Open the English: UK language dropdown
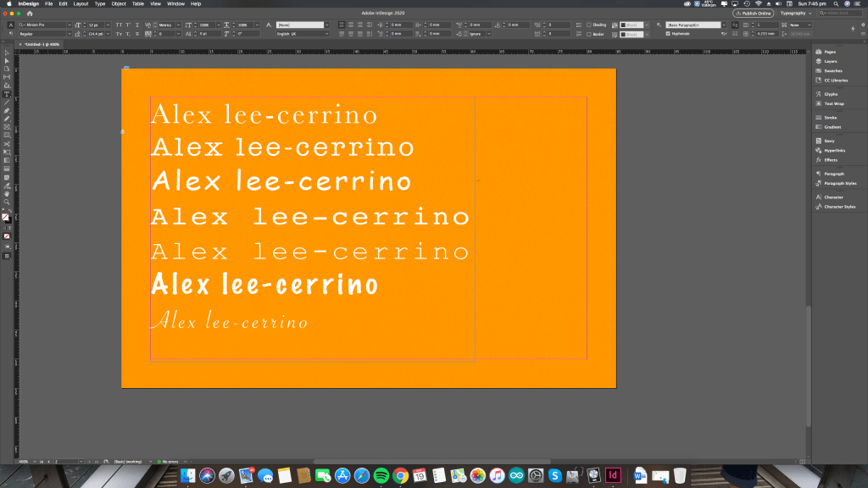 click(303, 34)
